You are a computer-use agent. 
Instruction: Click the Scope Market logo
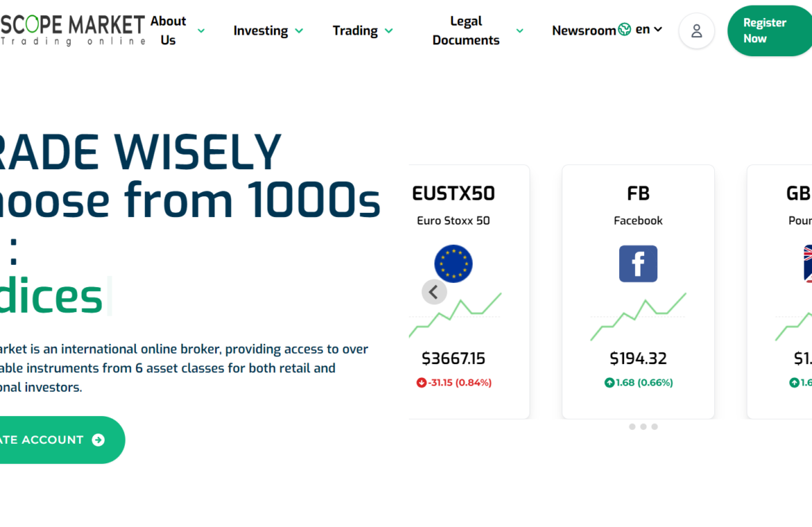(72, 31)
